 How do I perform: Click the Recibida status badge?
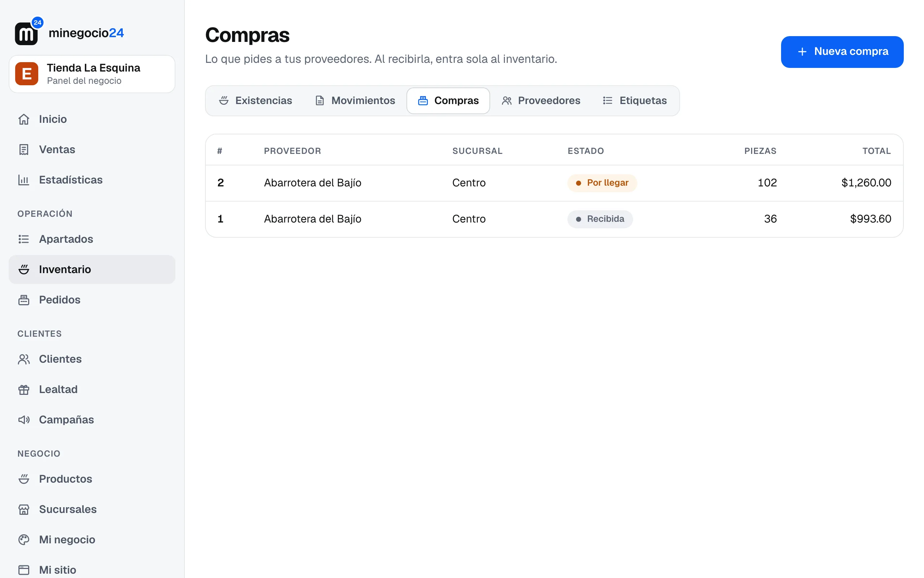tap(600, 219)
